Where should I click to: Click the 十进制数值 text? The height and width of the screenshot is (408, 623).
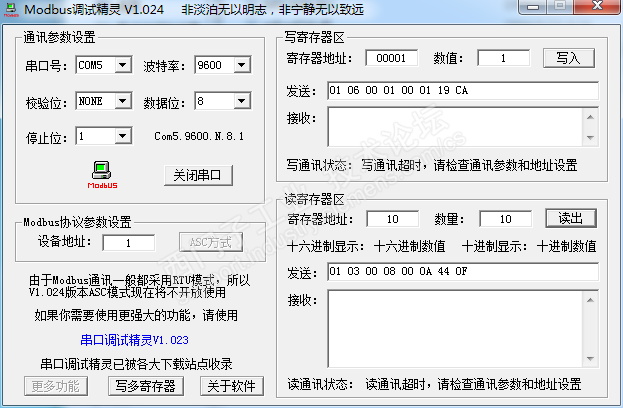click(x=566, y=246)
